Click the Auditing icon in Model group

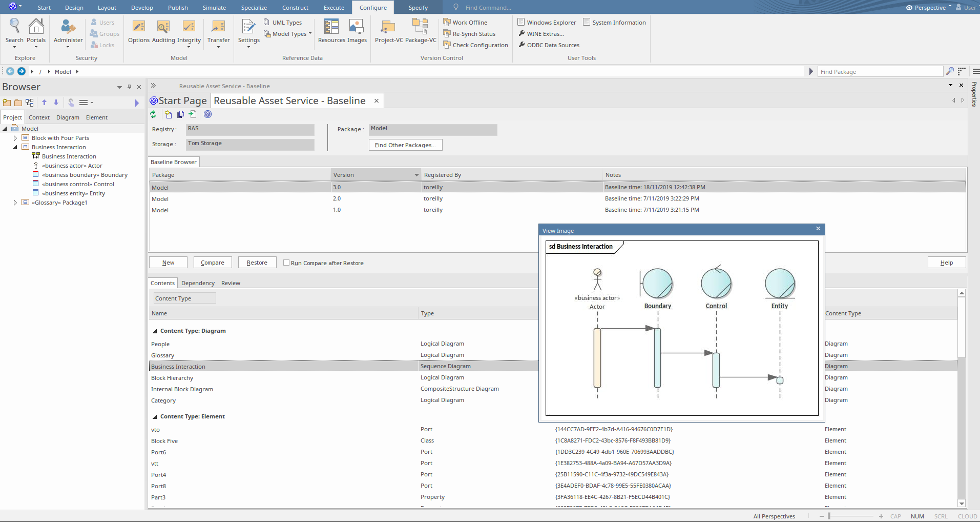coord(163,27)
